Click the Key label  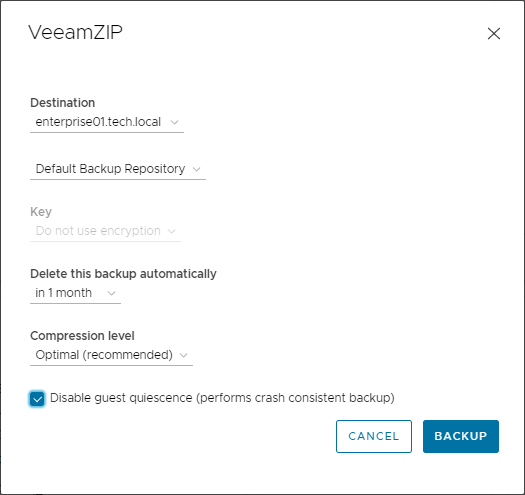click(41, 212)
